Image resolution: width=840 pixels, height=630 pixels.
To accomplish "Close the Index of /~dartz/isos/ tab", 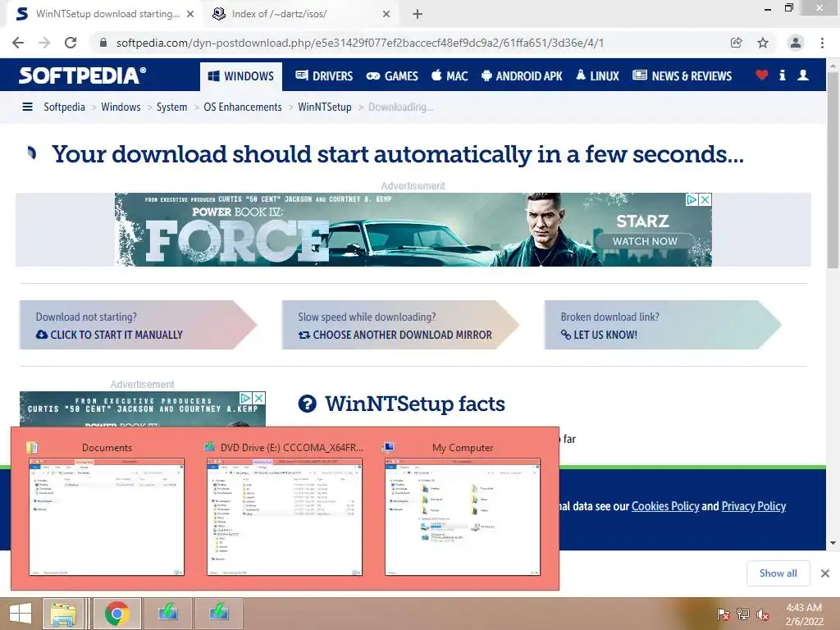I will tap(386, 14).
